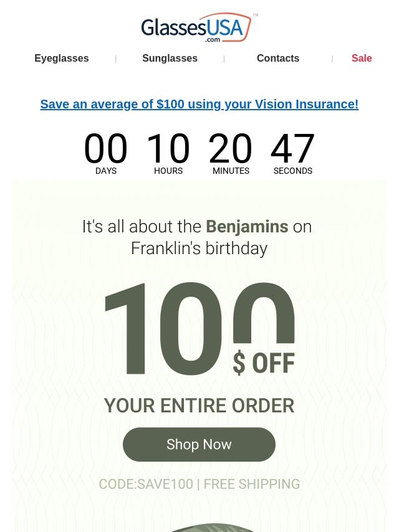Click the $ OFF label

coord(264,363)
